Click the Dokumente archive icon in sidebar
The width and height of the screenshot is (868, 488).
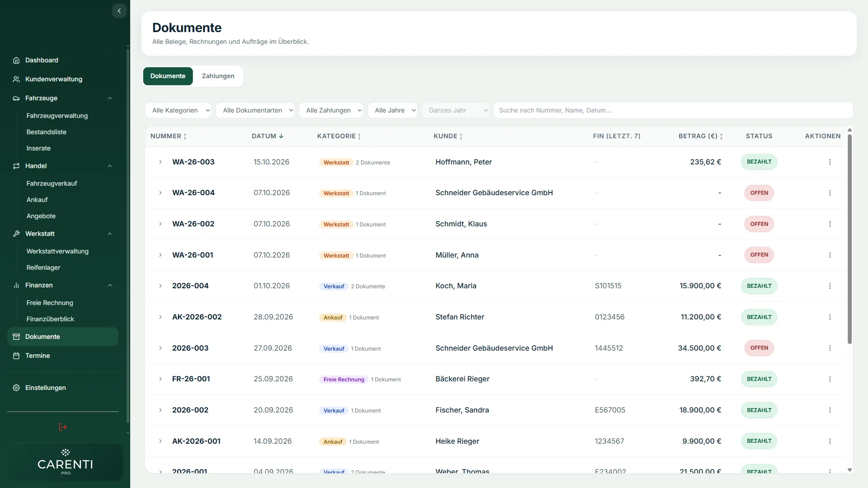pos(16,337)
